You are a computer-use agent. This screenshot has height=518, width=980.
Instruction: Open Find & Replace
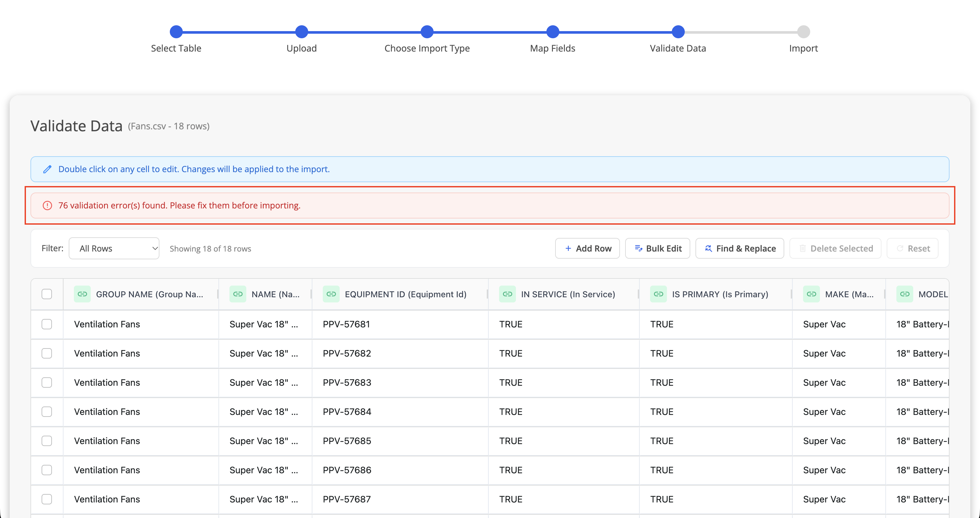tap(740, 248)
